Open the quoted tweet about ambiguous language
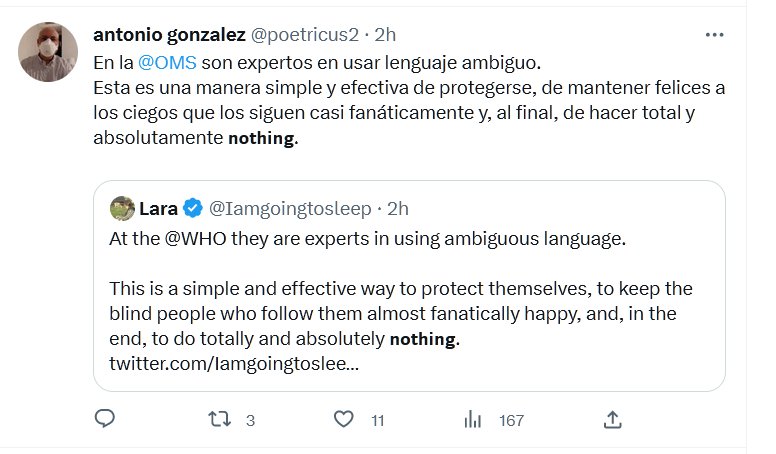776x454 pixels. coord(408,290)
